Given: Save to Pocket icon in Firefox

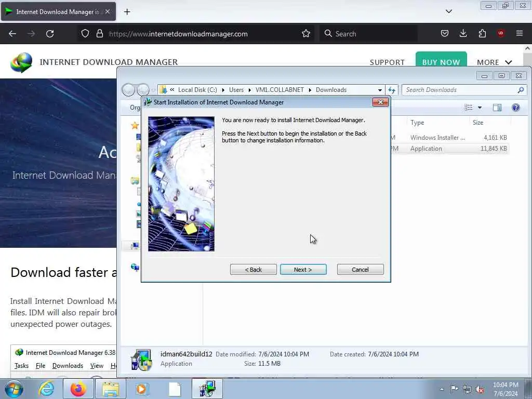Looking at the screenshot, I should pyautogui.click(x=445, y=33).
